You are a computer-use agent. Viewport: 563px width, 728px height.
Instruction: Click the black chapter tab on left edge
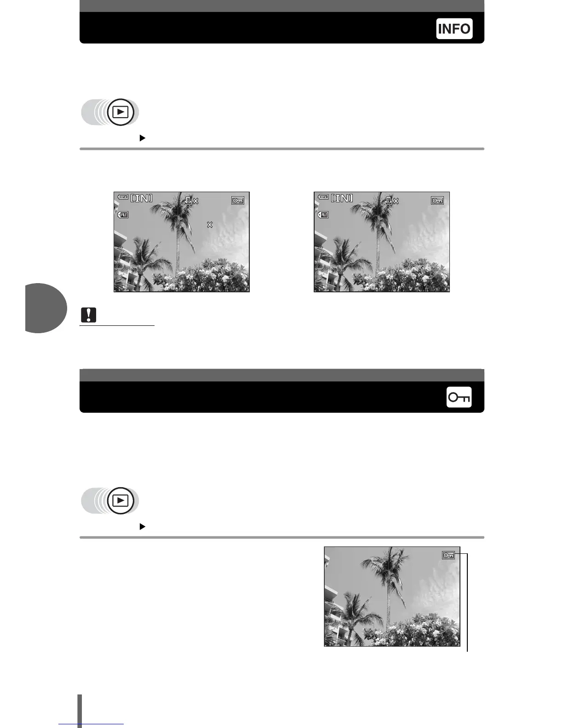46,308
